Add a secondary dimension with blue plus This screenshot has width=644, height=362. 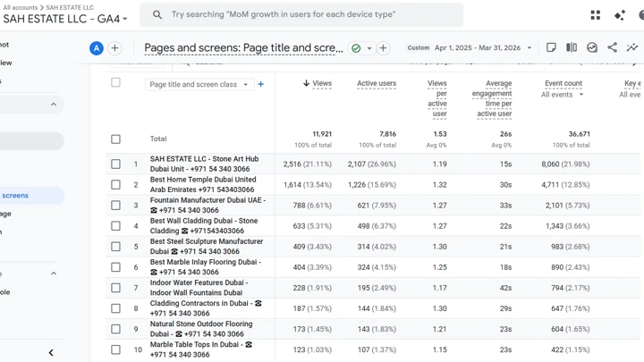(x=261, y=84)
